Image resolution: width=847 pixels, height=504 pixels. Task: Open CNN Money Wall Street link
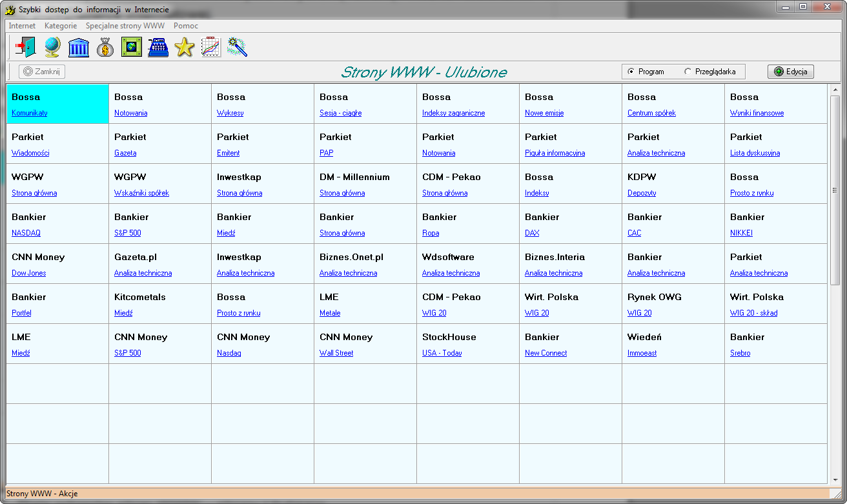click(x=336, y=353)
